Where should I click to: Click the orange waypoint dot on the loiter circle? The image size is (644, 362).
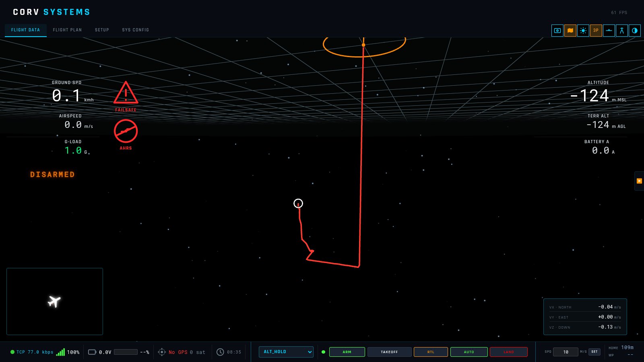click(363, 45)
